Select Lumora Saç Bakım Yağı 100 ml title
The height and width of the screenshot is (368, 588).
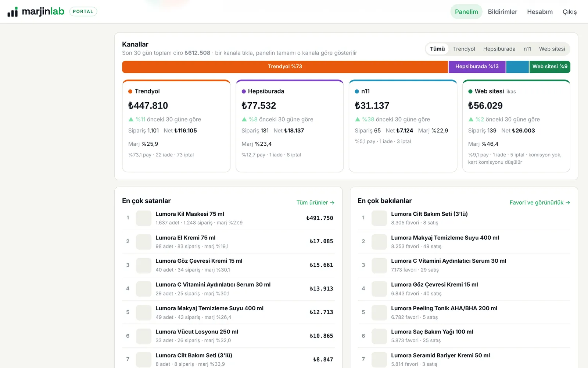(432, 332)
